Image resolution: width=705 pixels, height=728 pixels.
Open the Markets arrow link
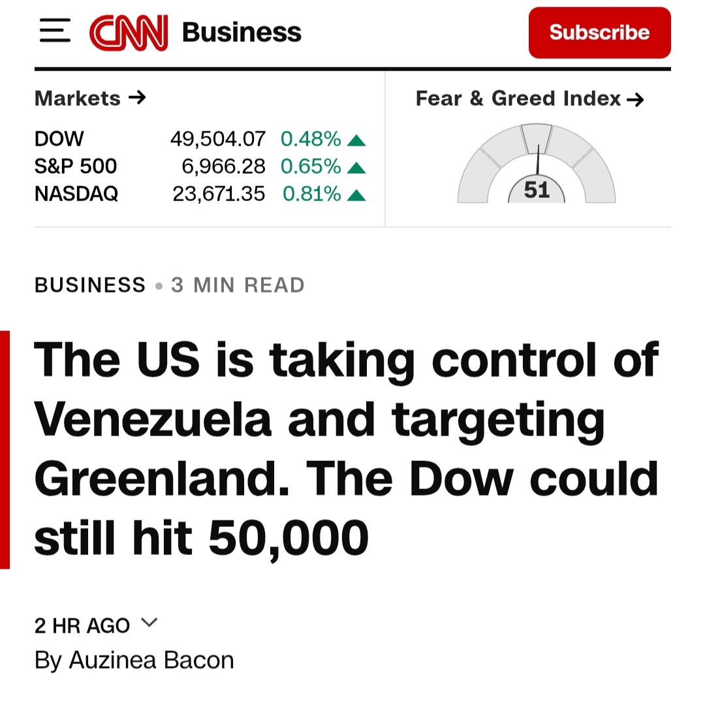pyautogui.click(x=90, y=99)
